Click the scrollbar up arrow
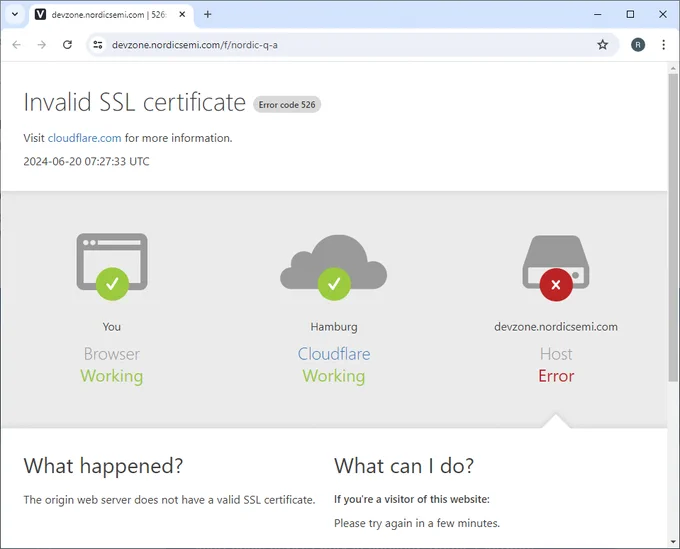 point(673,68)
